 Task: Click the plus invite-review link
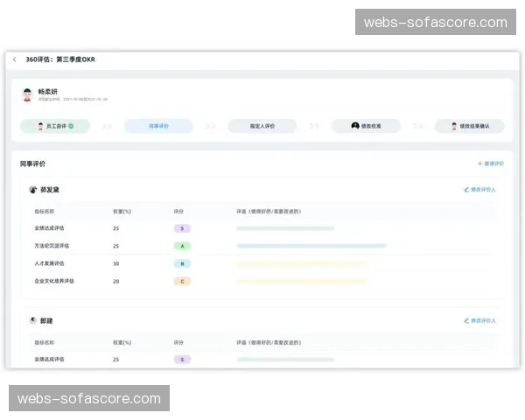(491, 164)
